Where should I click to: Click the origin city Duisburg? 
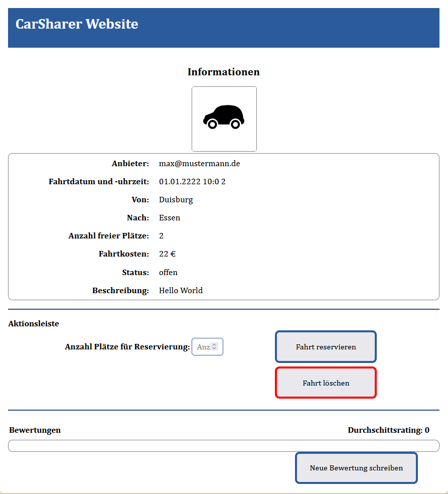[176, 200]
